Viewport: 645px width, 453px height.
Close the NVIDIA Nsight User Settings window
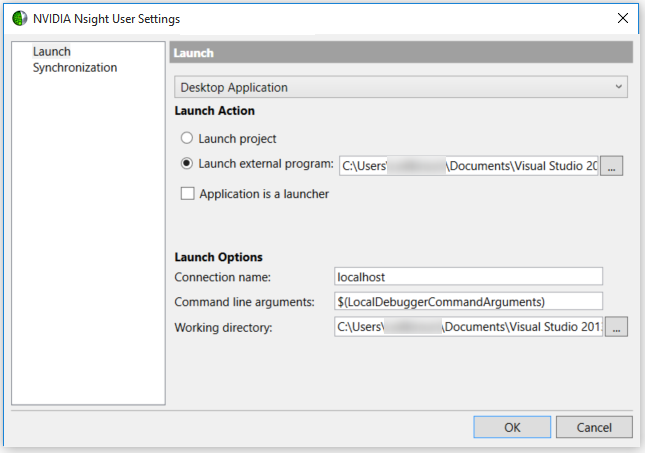[x=623, y=18]
